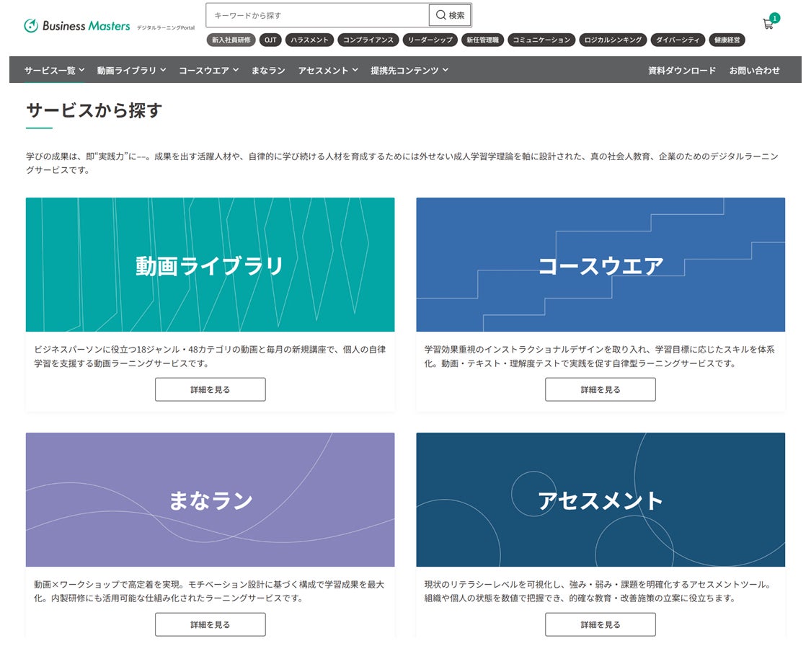Focus the キーワードから探す search field
This screenshot has width=811, height=672.
[318, 15]
